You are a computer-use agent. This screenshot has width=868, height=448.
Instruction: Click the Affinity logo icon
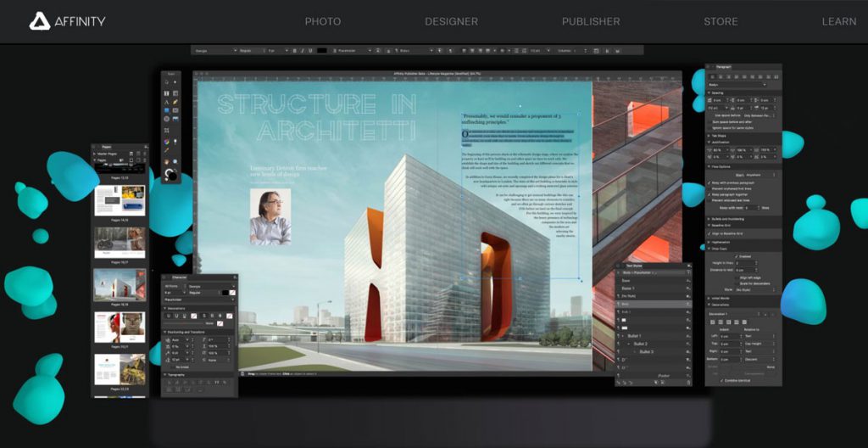(40, 21)
